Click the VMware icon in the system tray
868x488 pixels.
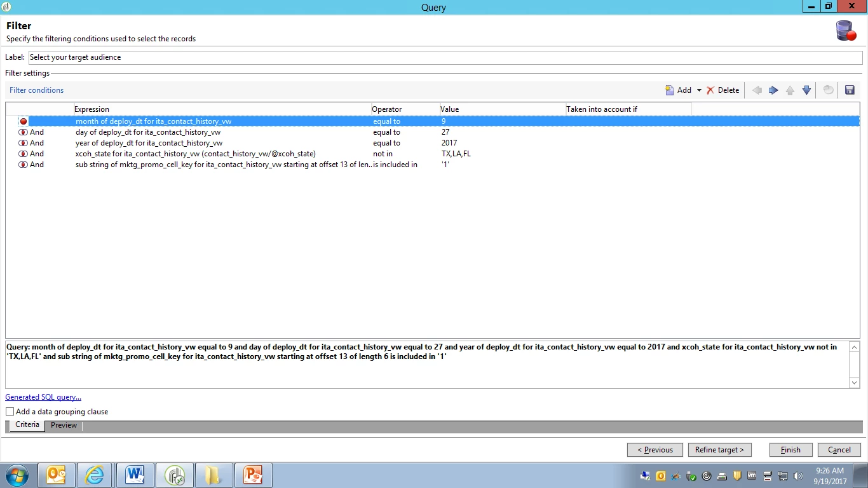(752, 476)
